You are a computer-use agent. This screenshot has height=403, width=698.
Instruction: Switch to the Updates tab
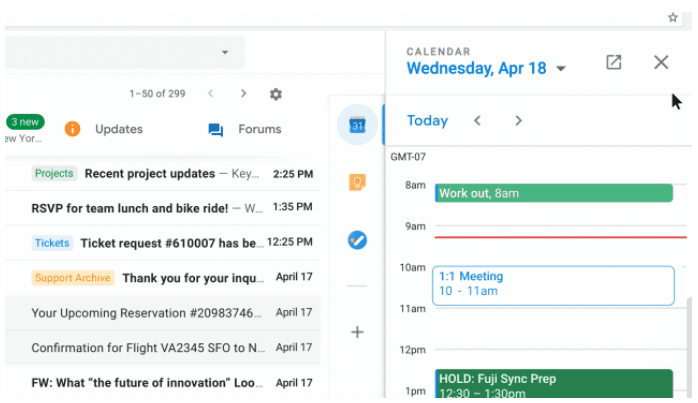coord(119,129)
